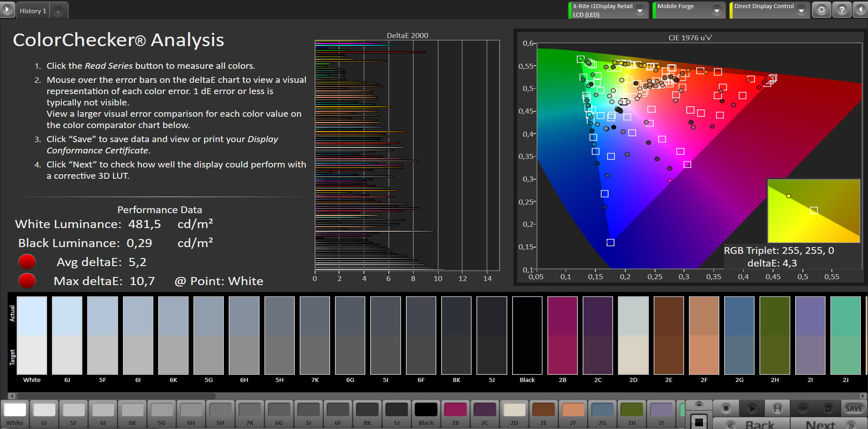Click the Read Continuous infinity icon

point(803,408)
